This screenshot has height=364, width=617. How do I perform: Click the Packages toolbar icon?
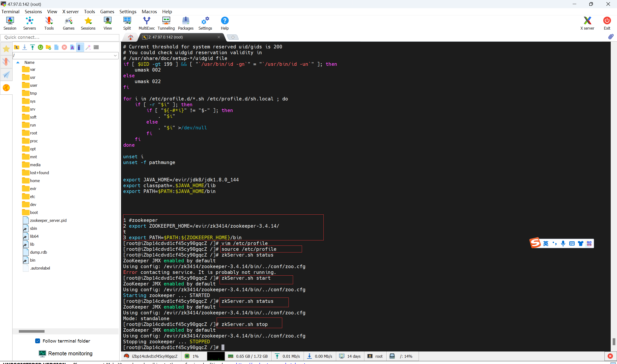pos(186,23)
